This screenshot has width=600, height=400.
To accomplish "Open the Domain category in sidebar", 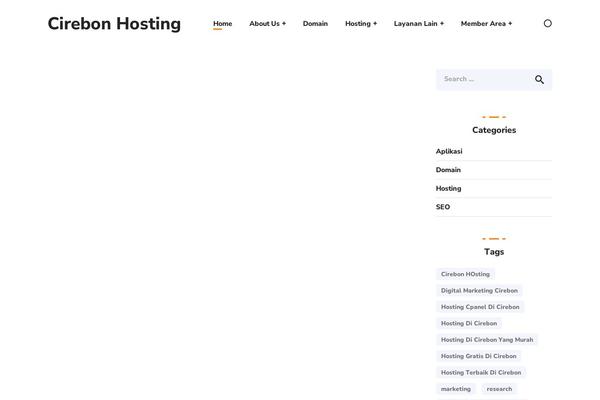I will [x=448, y=170].
